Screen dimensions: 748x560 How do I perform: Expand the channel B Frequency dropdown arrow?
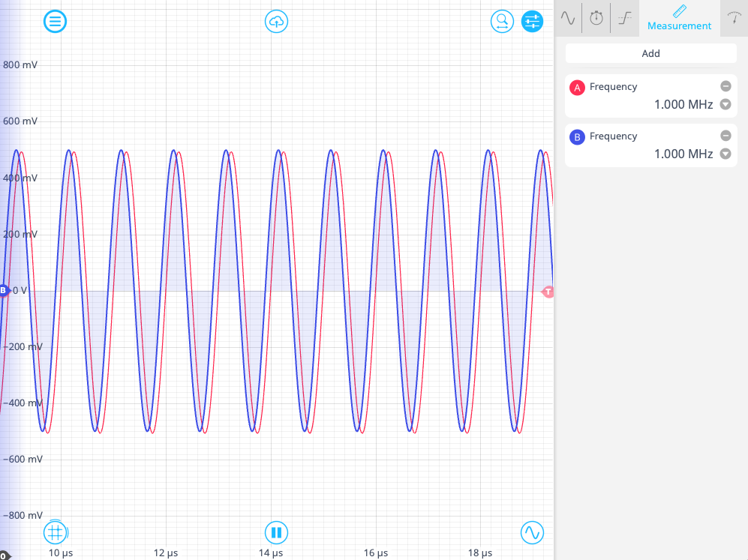725,154
